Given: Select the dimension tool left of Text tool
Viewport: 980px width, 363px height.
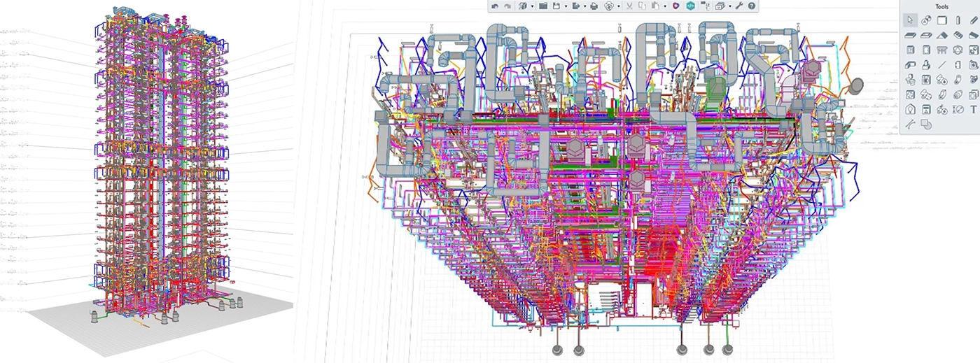Looking at the screenshot, I should point(958,109).
